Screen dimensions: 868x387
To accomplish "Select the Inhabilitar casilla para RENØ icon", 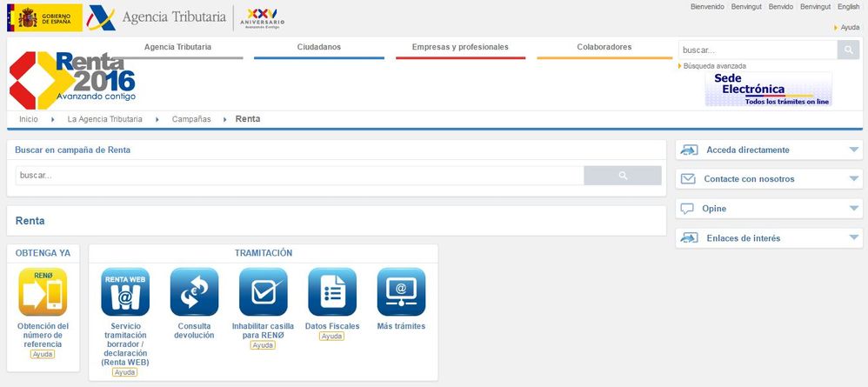I will [x=263, y=291].
